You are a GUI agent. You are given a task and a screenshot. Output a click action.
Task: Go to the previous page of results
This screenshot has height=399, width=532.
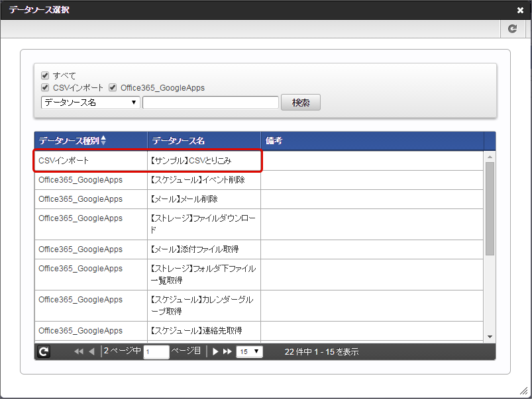click(91, 352)
